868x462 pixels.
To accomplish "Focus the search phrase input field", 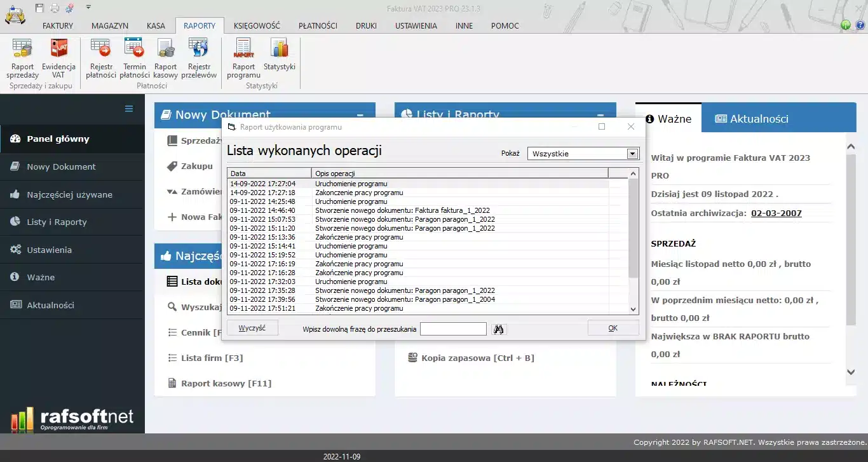I will pos(453,329).
